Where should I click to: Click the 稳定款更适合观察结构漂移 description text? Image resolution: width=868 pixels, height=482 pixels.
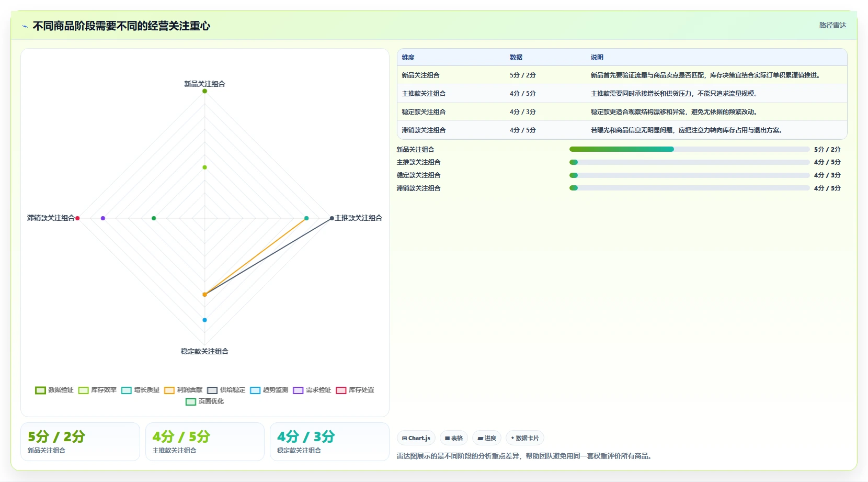(x=675, y=112)
